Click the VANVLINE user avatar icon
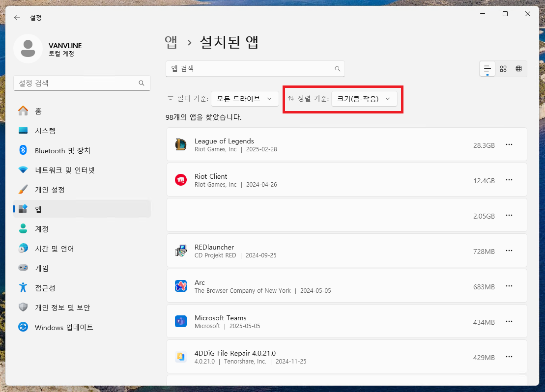Screen dimensions: 545x392 point(28,49)
